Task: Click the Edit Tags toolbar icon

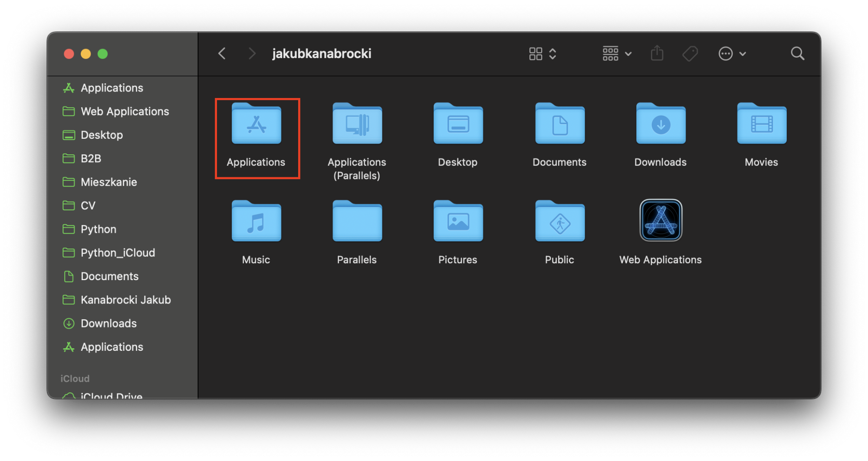Action: tap(690, 54)
